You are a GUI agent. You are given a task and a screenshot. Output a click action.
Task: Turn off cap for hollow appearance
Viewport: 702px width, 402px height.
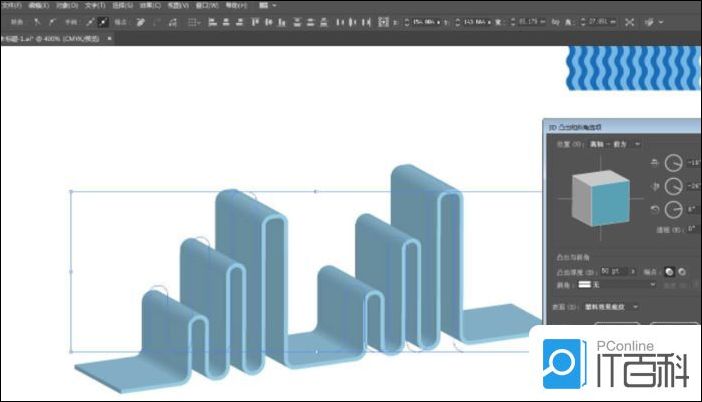[683, 271]
